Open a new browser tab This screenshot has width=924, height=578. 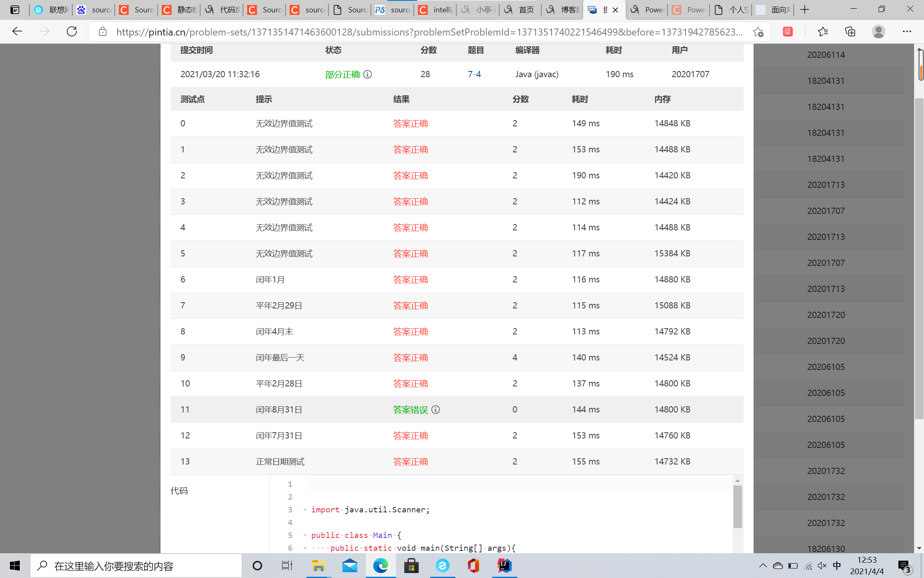pos(804,10)
